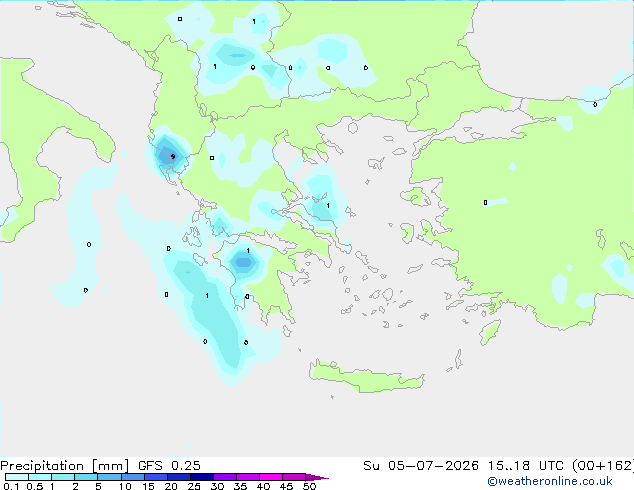
Task: Select the 'GFS 0.25' model label
Action: click(x=169, y=466)
